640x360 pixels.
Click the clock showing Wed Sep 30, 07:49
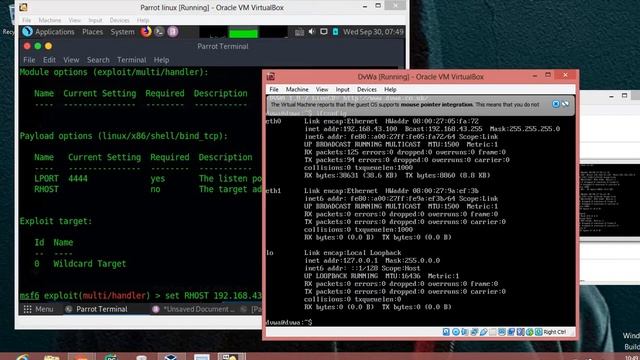[x=373, y=31]
